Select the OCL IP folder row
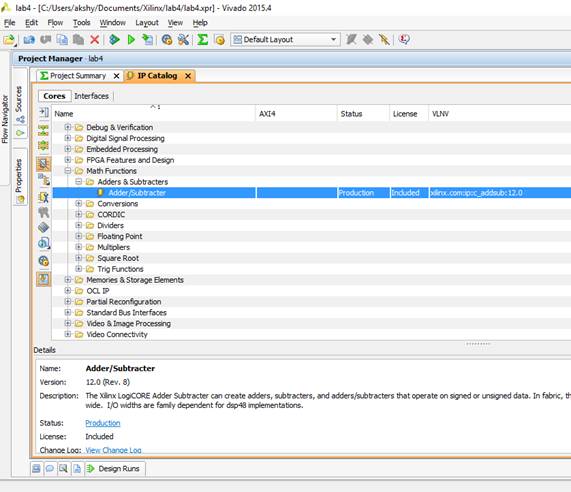The image size is (571, 492). click(x=312, y=291)
